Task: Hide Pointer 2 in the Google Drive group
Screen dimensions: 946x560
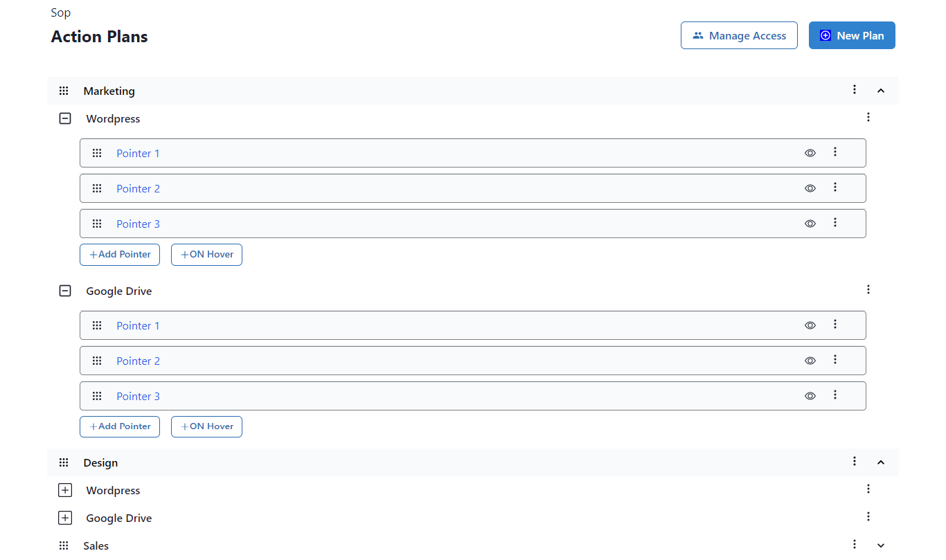Action: (810, 361)
